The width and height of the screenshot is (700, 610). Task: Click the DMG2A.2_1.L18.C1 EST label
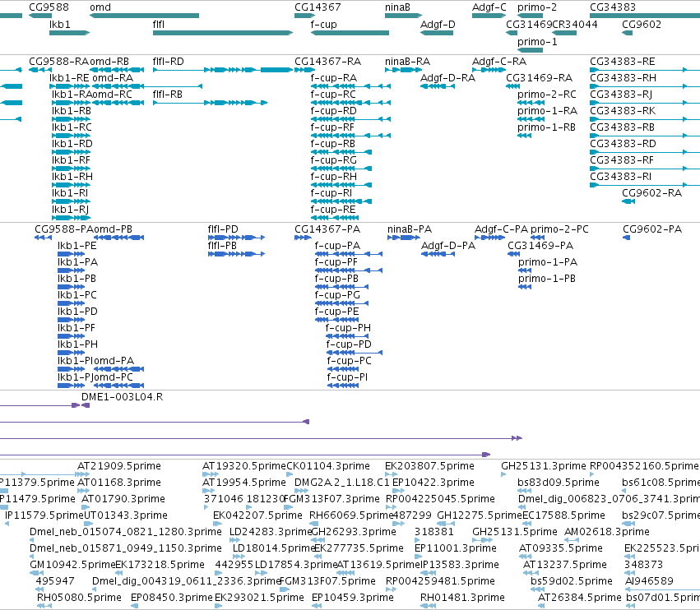(342, 483)
